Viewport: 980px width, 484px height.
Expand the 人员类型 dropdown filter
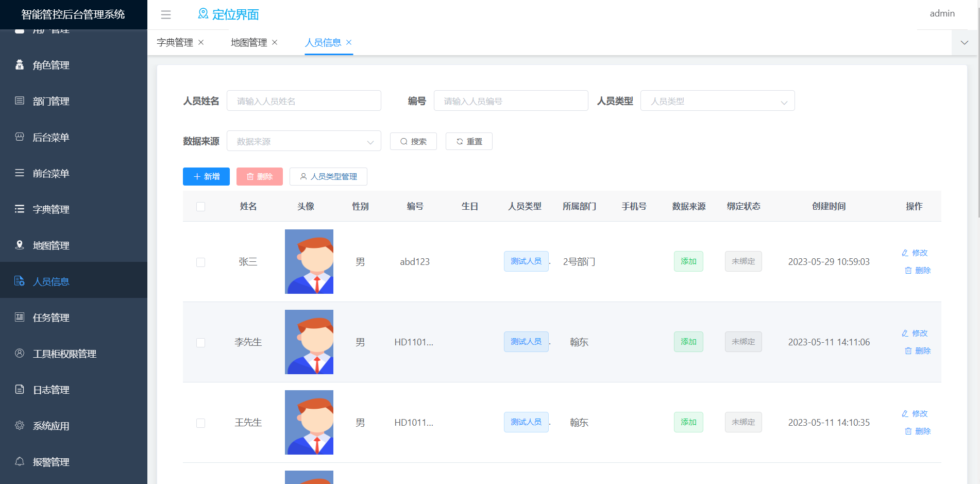[717, 101]
